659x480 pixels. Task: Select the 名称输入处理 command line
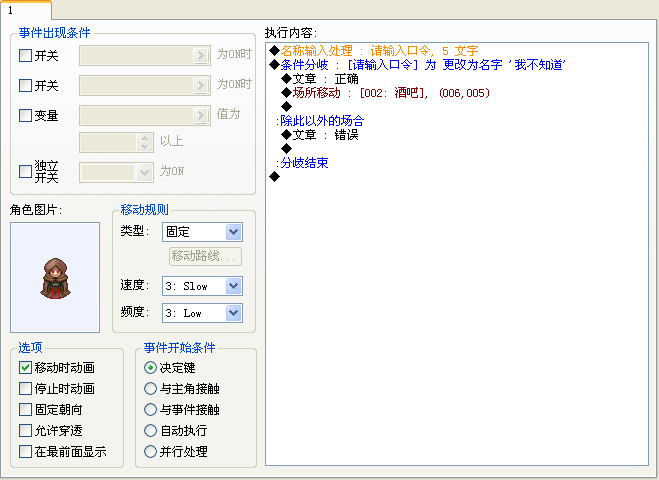pos(374,51)
